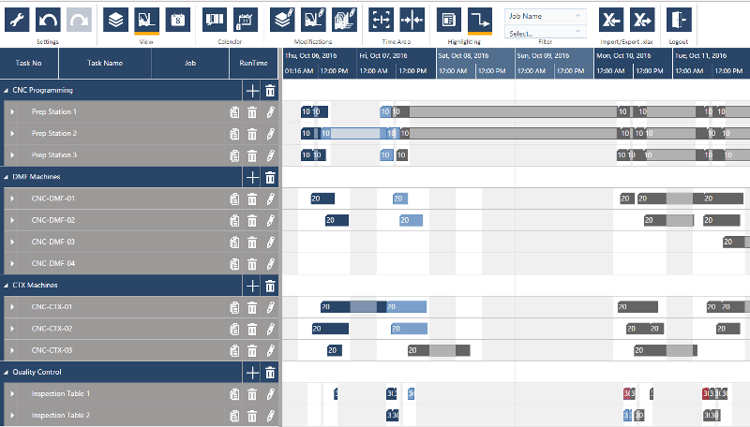The image size is (750, 427).
Task: Expand the CNC-DMF-01 row
Action: click(x=12, y=198)
